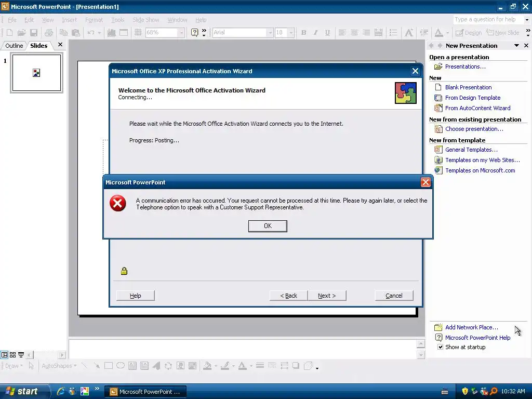Click the Undo arrow icon

tap(90, 33)
